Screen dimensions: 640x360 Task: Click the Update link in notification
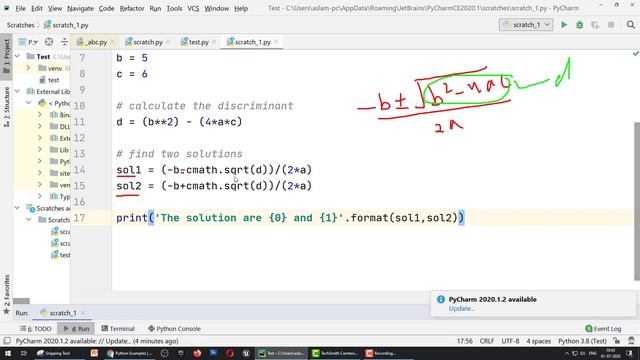[x=461, y=309]
